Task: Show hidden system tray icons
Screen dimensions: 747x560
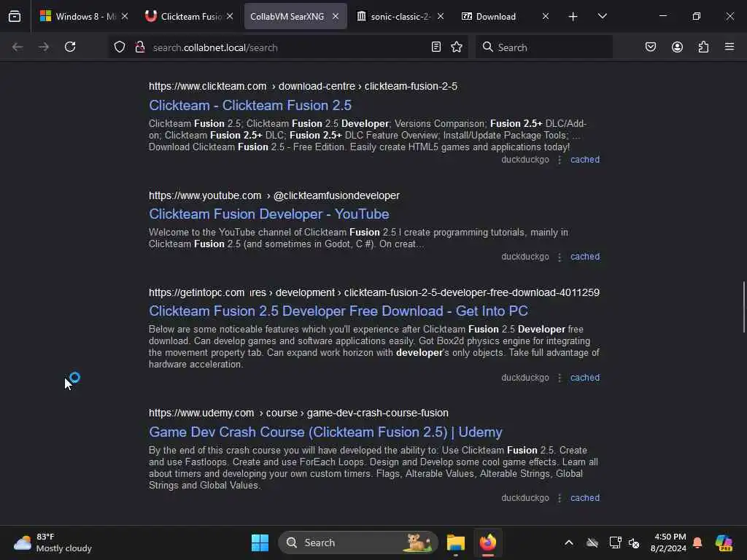Action: 569,542
